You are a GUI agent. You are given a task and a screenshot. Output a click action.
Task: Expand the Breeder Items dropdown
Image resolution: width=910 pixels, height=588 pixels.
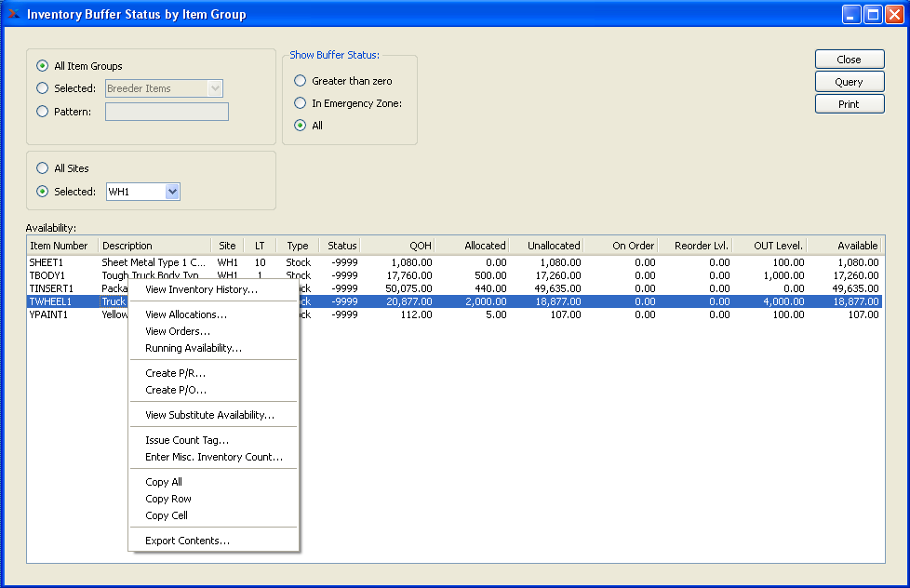pos(215,88)
